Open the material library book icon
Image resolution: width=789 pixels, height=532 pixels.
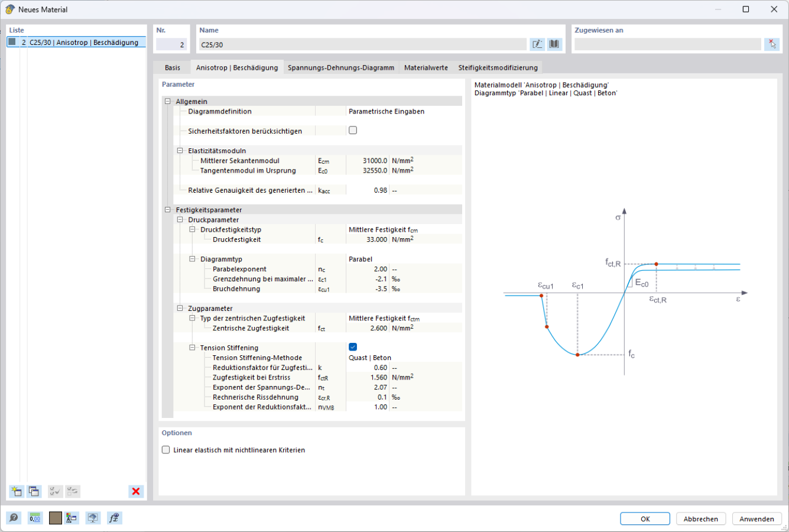[554, 44]
